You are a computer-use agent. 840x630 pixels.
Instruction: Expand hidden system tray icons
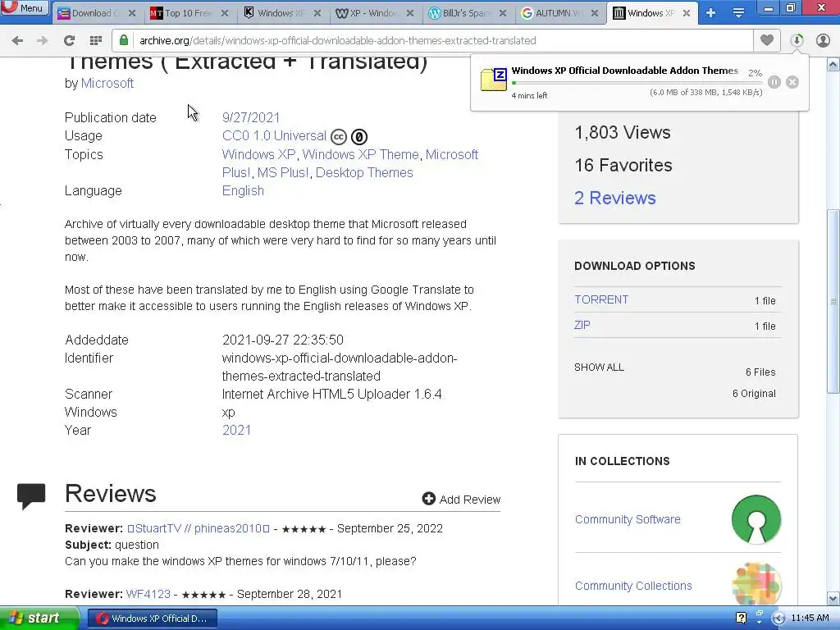pyautogui.click(x=778, y=619)
